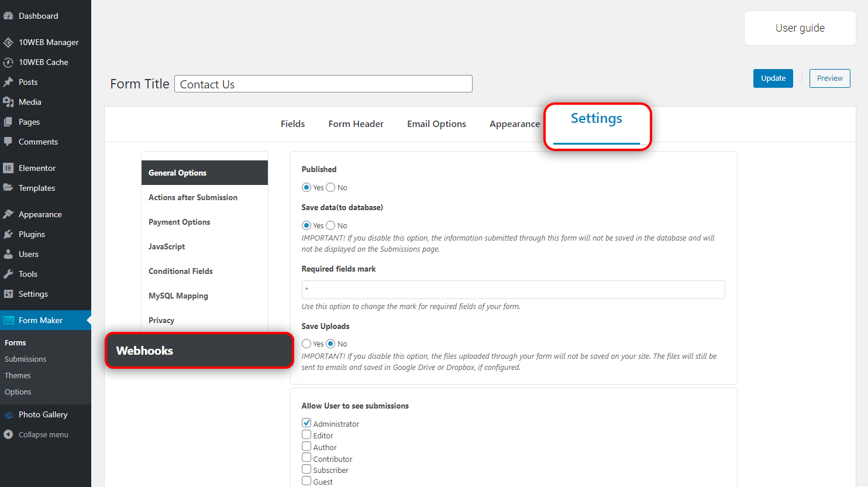Check the Author checkbox
This screenshot has height=487, width=868.
coord(306,446)
